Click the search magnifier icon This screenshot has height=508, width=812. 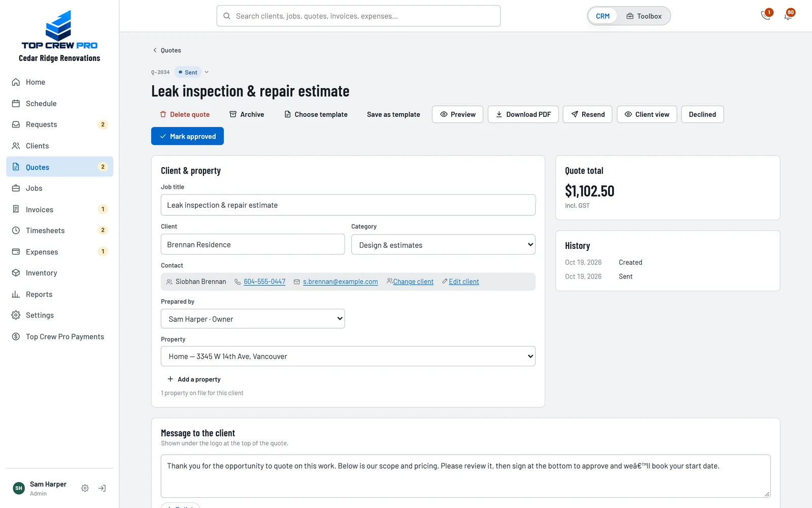(x=227, y=16)
